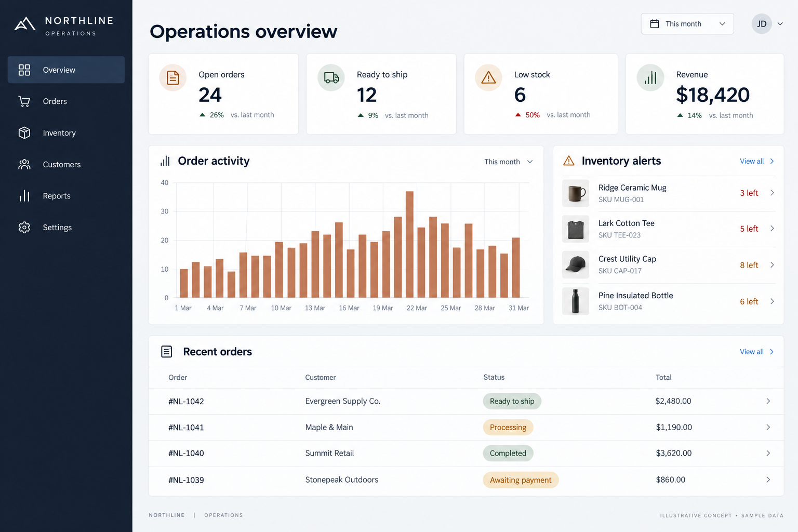Open the Crest Utility Cap thumbnail
The image size is (798, 532).
576,265
